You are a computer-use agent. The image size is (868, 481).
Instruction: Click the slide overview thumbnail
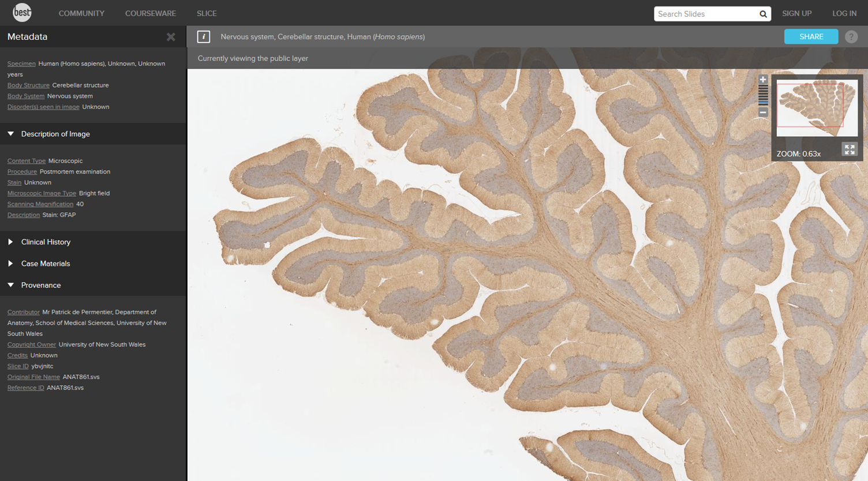point(817,108)
